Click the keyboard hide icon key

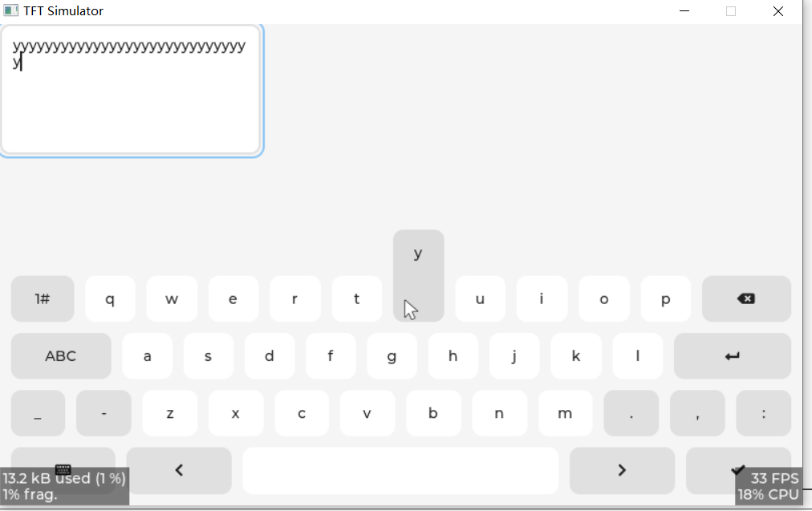point(63,470)
